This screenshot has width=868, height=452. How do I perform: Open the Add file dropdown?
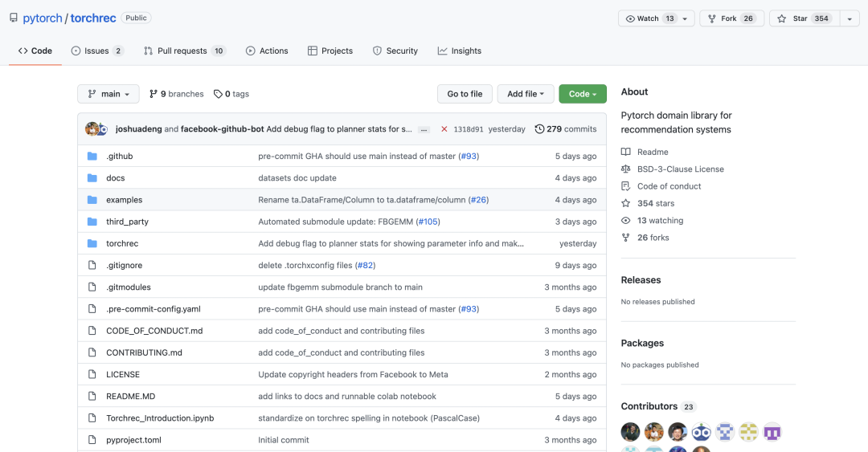coord(526,94)
